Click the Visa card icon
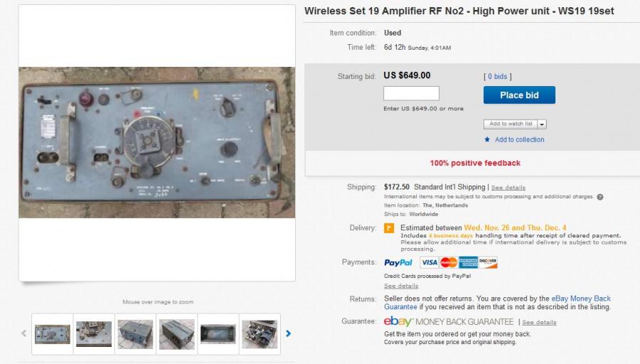This screenshot has width=640, height=364. tap(429, 262)
